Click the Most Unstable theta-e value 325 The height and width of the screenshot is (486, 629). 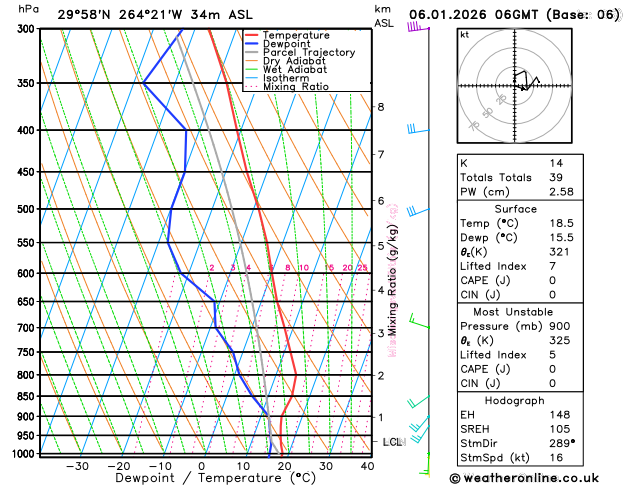coord(560,340)
